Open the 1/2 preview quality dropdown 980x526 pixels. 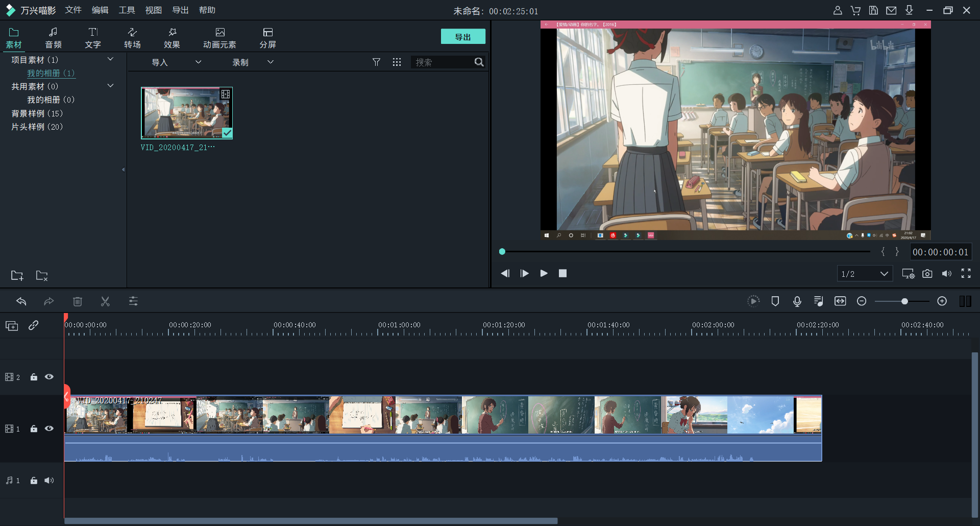(x=865, y=274)
